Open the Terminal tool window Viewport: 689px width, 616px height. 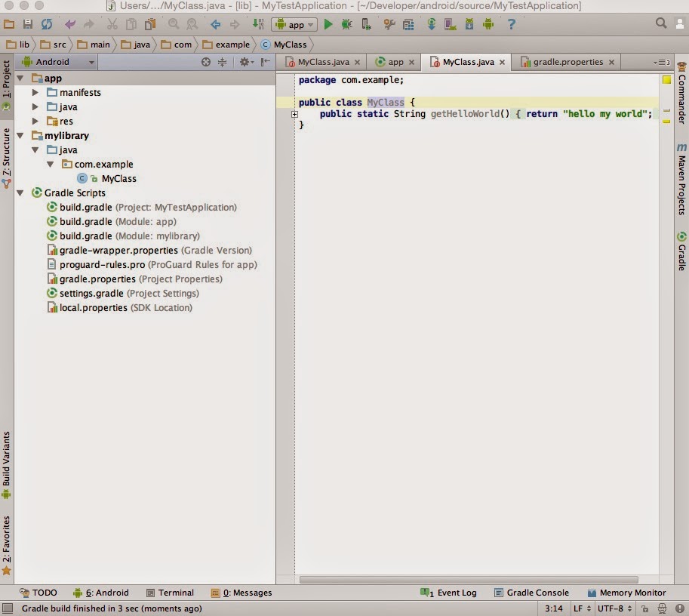[170, 593]
